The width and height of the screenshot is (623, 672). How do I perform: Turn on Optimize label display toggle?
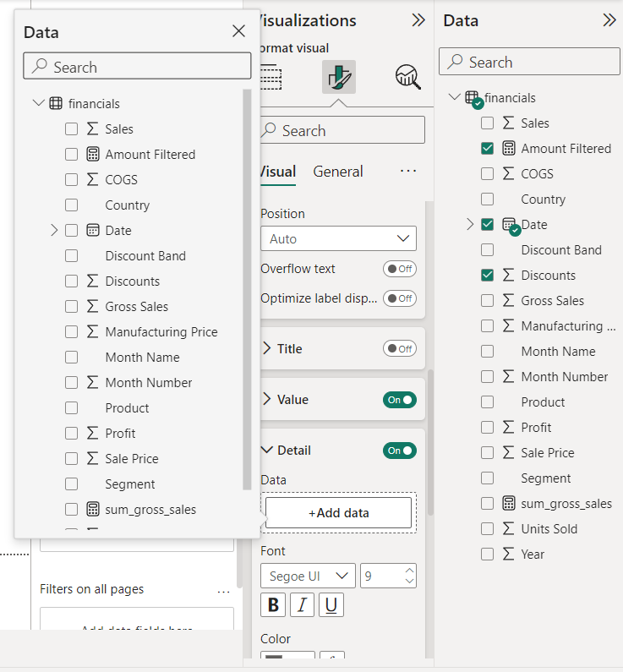(400, 298)
